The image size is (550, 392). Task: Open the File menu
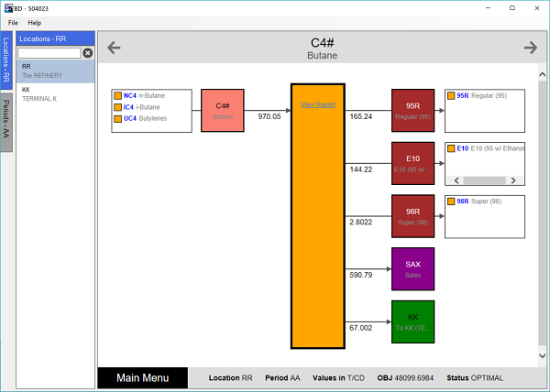point(13,22)
